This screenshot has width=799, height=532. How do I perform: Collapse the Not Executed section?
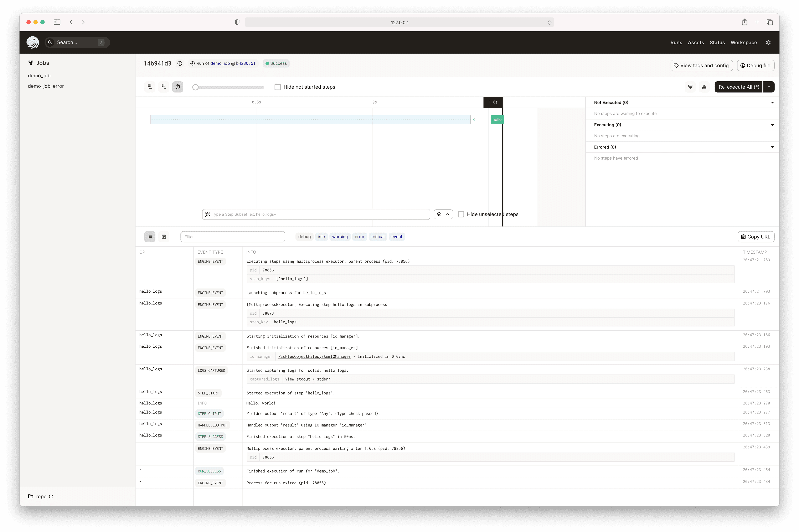(x=772, y=102)
